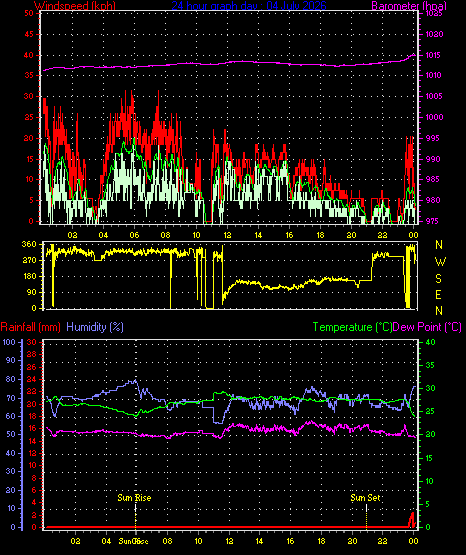Click the red rainfall spike near midnight
This screenshot has height=555, width=466.
coord(412,520)
